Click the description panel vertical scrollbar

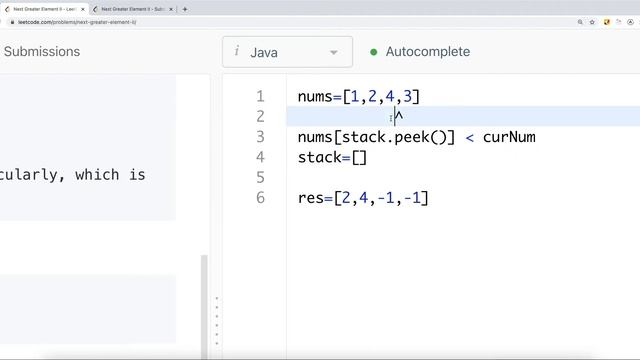tap(204, 306)
